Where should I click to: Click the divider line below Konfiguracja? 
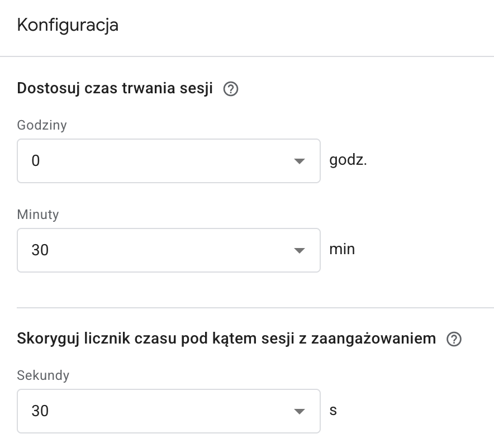pos(247,56)
